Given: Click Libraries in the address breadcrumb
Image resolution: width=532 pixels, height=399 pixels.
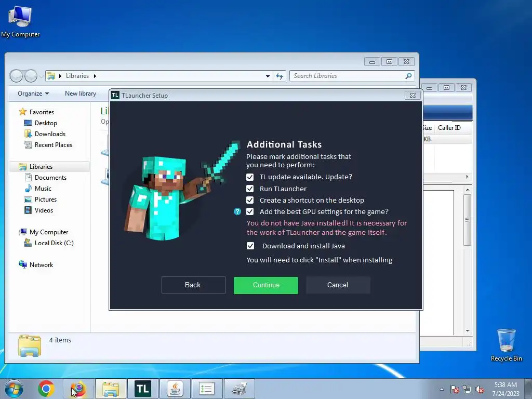Looking at the screenshot, I should click(x=77, y=76).
